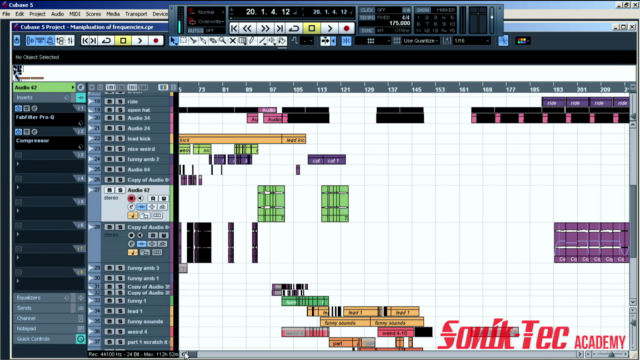The image size is (640, 360).
Task: Click the Rewind button in the transport panel
Action: pos(247,28)
